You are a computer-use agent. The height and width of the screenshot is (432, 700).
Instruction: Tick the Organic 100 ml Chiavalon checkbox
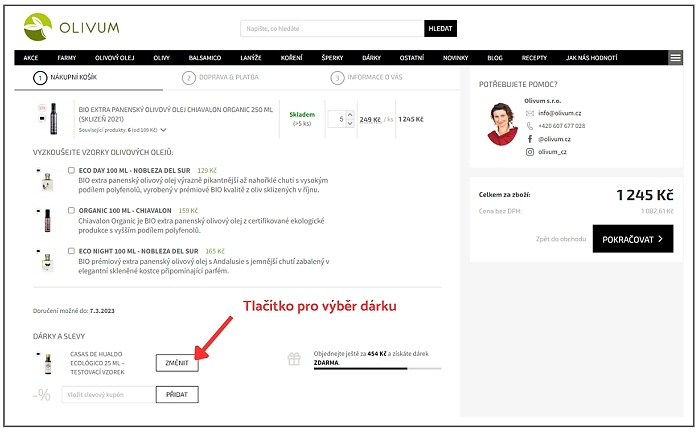pyautogui.click(x=71, y=210)
